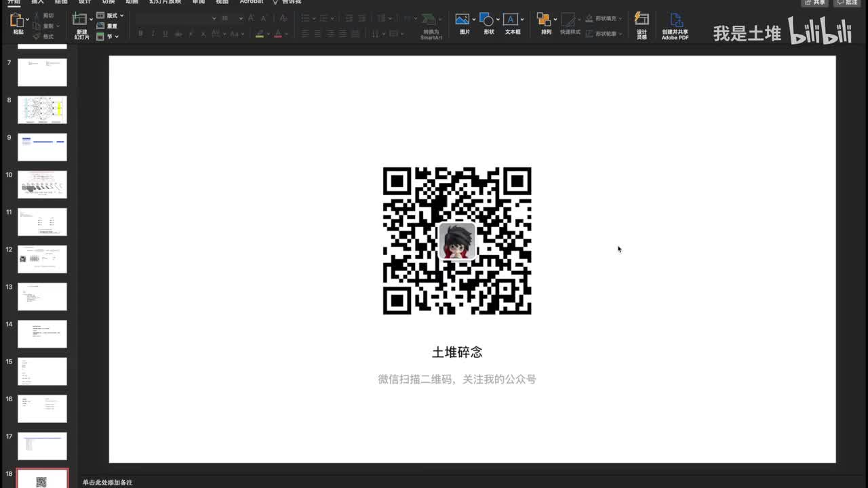
Task: Click the text '微信扫描二维码，关注我的公众号'
Action: (x=457, y=380)
